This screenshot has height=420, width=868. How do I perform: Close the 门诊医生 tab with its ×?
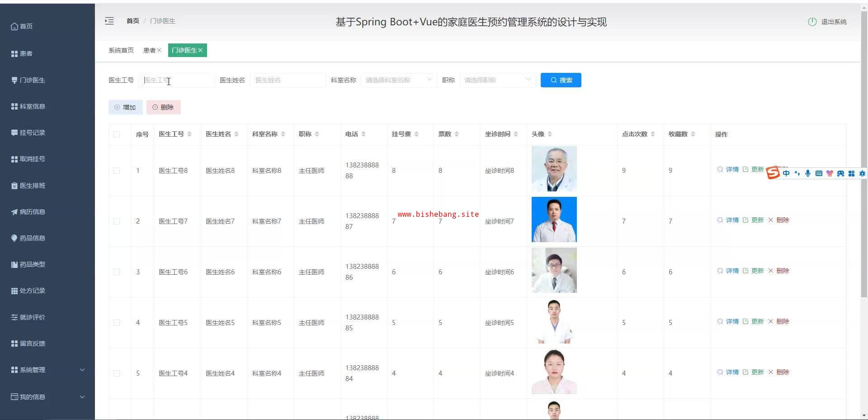[x=200, y=50]
